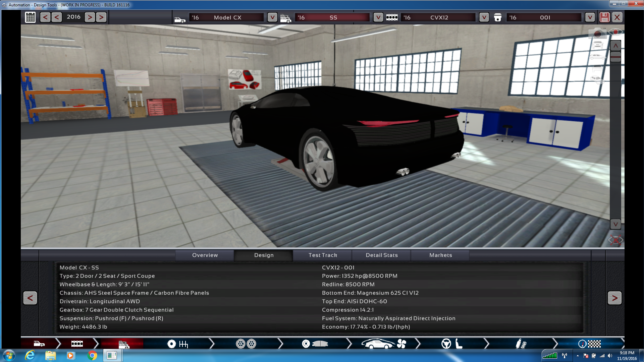The image size is (644, 362).
Task: Jump back several years with first left arrow
Action: click(x=45, y=17)
